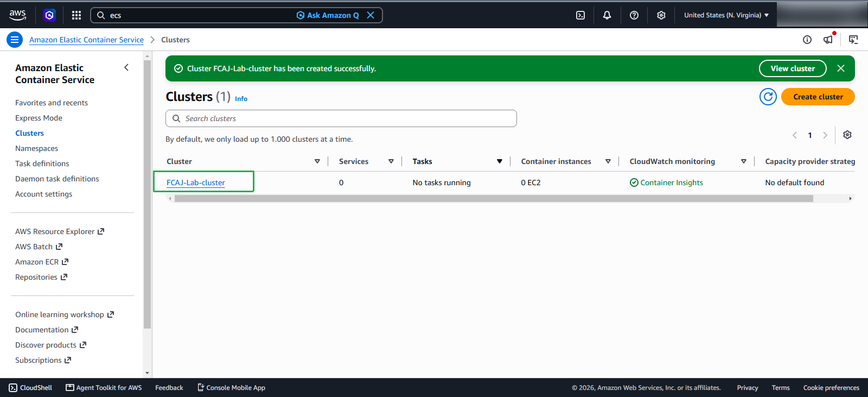Open the FCAJ-Lab-cluster link
The height and width of the screenshot is (397, 868).
(x=196, y=182)
